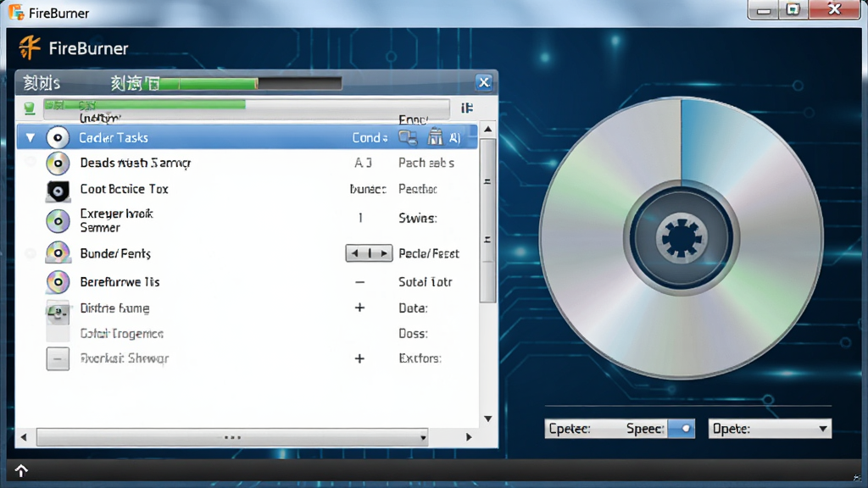Click the vertical scrollbar thumb of task list
868x488 pixels.
point(487,220)
